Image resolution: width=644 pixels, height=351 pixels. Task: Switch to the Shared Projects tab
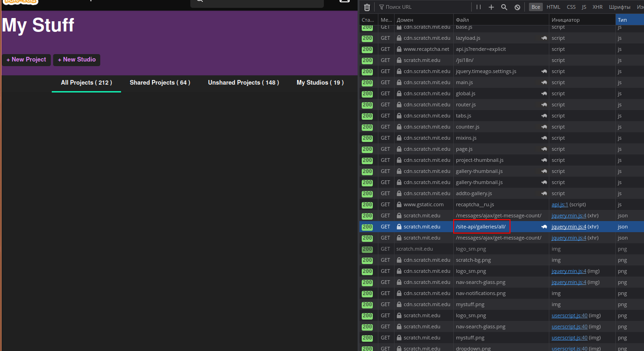pyautogui.click(x=160, y=83)
